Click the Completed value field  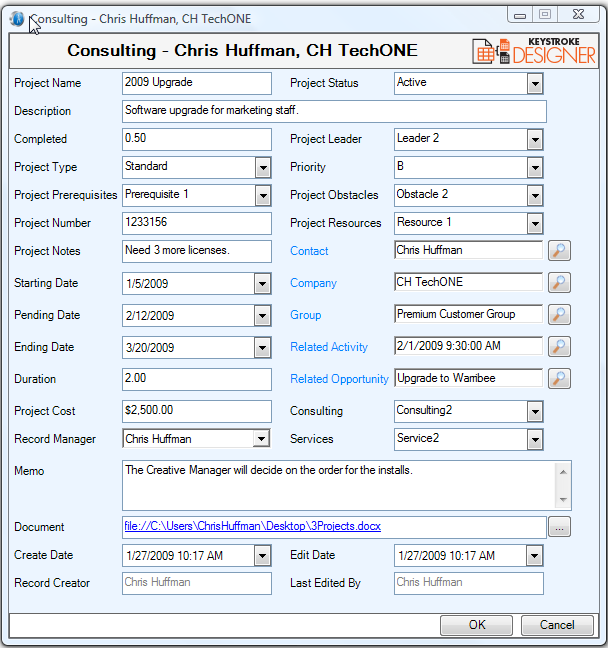[197, 139]
